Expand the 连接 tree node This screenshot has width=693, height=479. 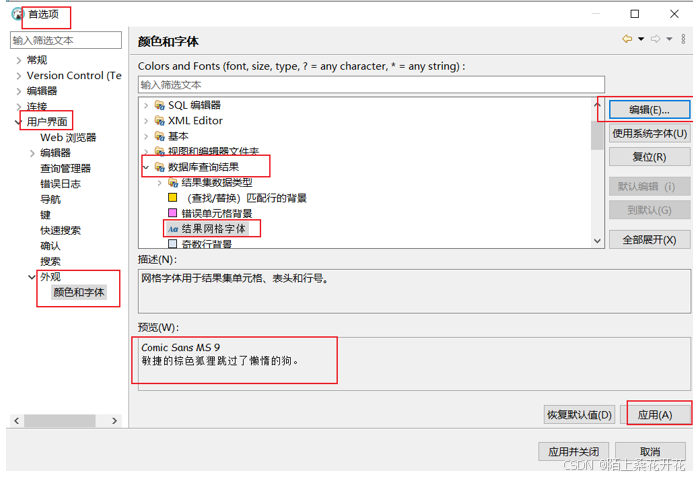[19, 106]
